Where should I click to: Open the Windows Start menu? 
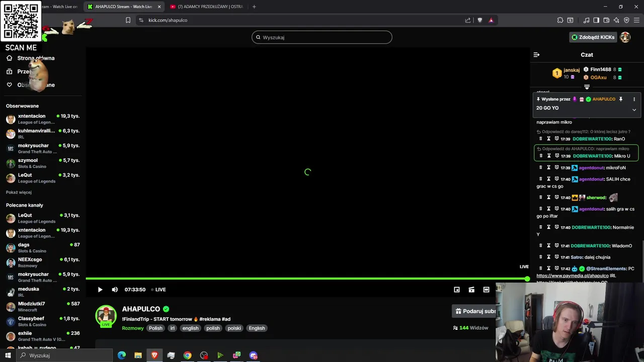coord(8,355)
